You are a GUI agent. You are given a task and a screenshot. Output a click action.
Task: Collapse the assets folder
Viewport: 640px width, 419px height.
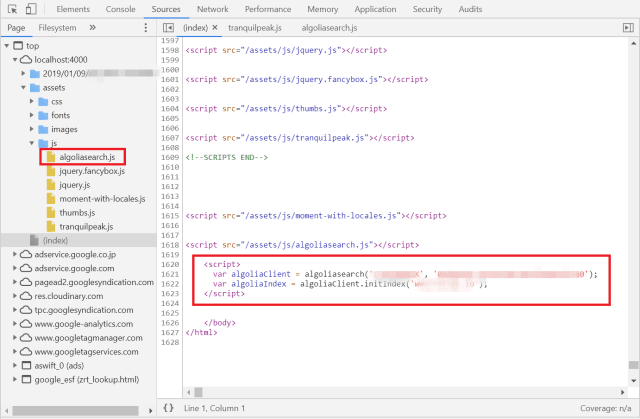coord(23,87)
